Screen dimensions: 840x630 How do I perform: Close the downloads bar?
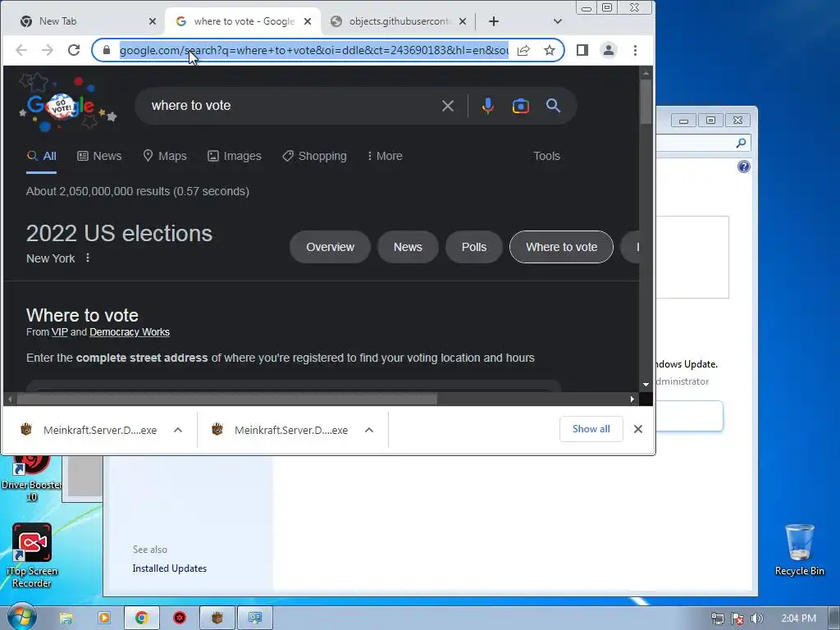[x=638, y=429]
